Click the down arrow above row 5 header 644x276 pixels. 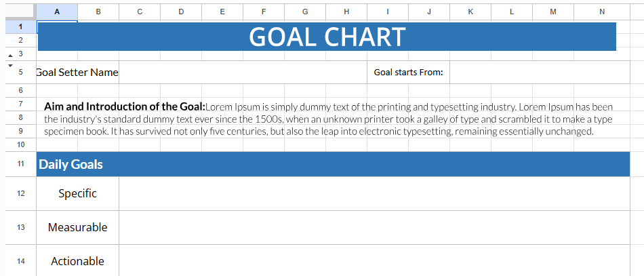click(9, 65)
